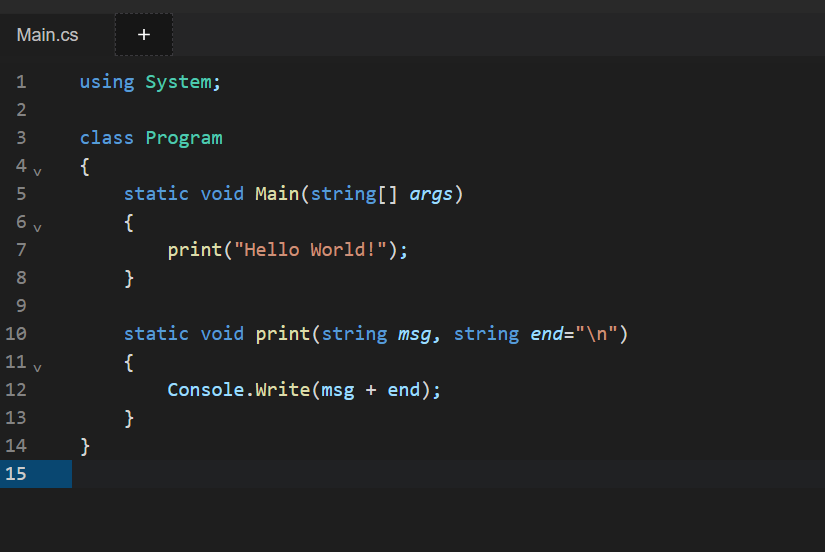Screen dimensions: 825x552
Task: Click the class name 'Program'
Action: pos(184,138)
